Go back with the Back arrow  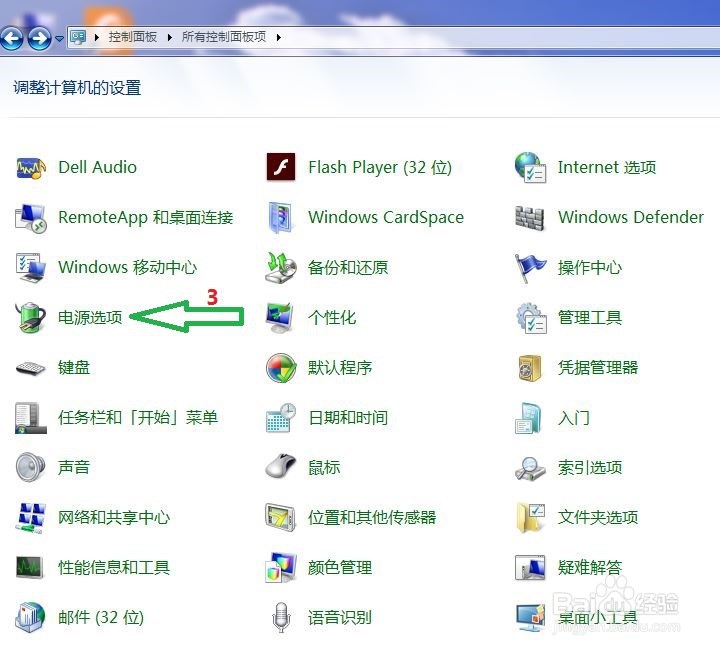pyautogui.click(x=12, y=38)
